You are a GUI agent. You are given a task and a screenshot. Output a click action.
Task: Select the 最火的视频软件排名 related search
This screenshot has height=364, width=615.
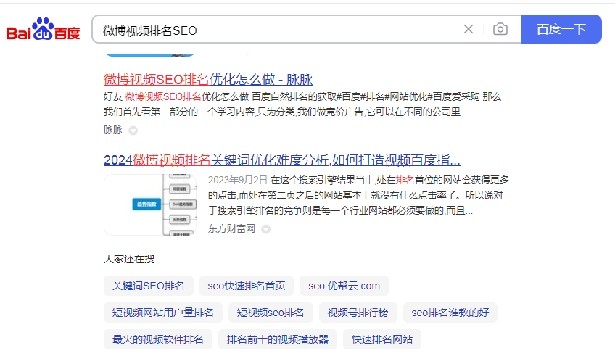[x=158, y=339]
